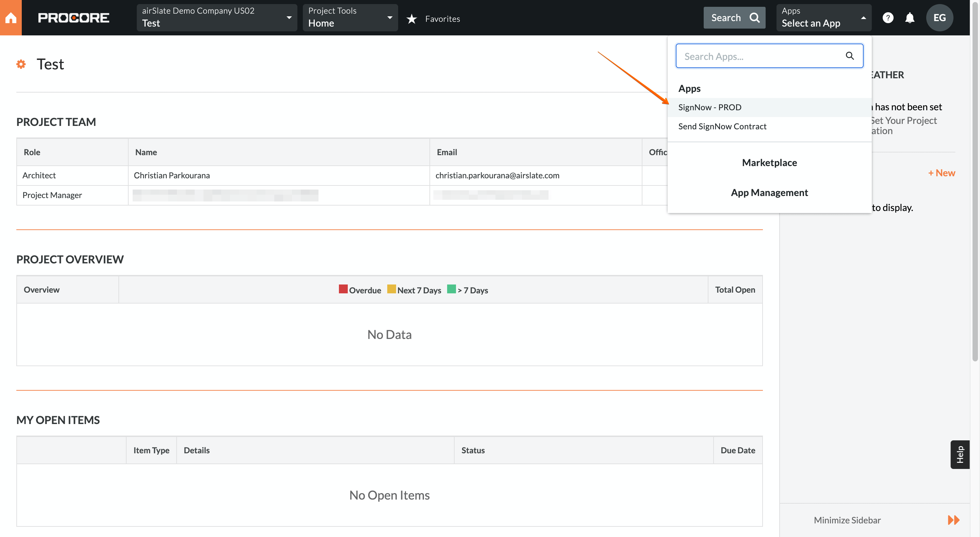Screen dimensions: 980x537
Task: Click the Details column header
Action: (x=315, y=450)
